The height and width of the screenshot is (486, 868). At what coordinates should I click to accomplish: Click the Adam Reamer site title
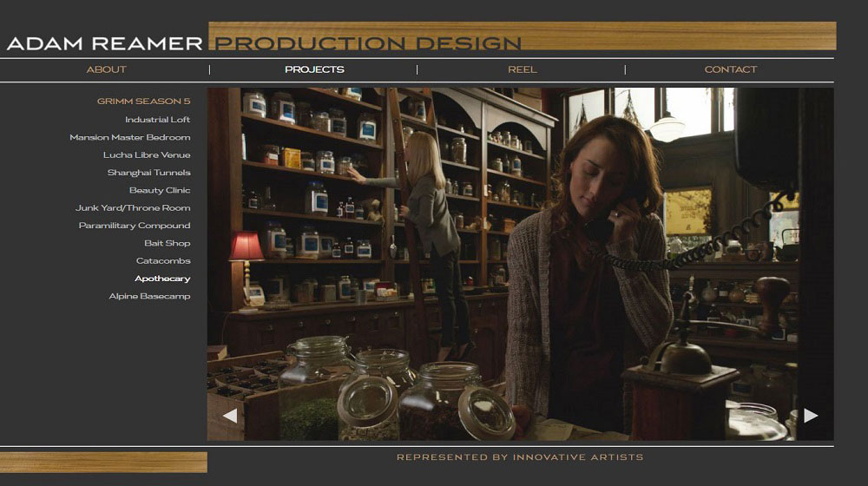click(105, 43)
